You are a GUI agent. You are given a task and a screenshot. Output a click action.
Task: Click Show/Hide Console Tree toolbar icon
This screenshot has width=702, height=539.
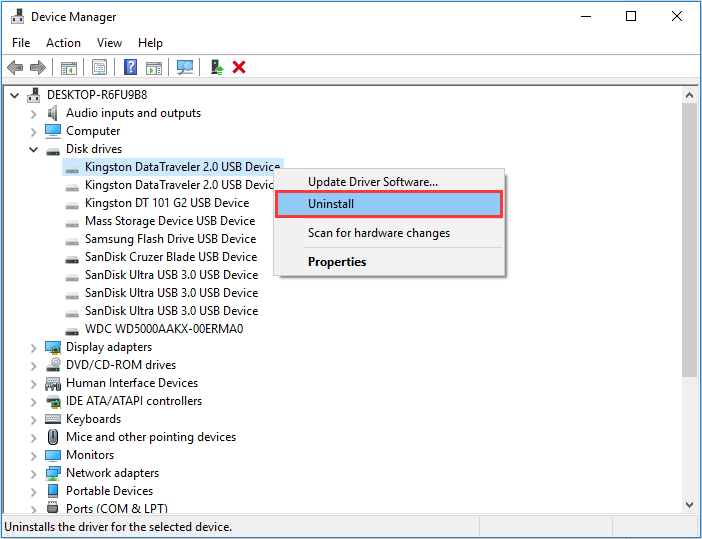(x=68, y=68)
